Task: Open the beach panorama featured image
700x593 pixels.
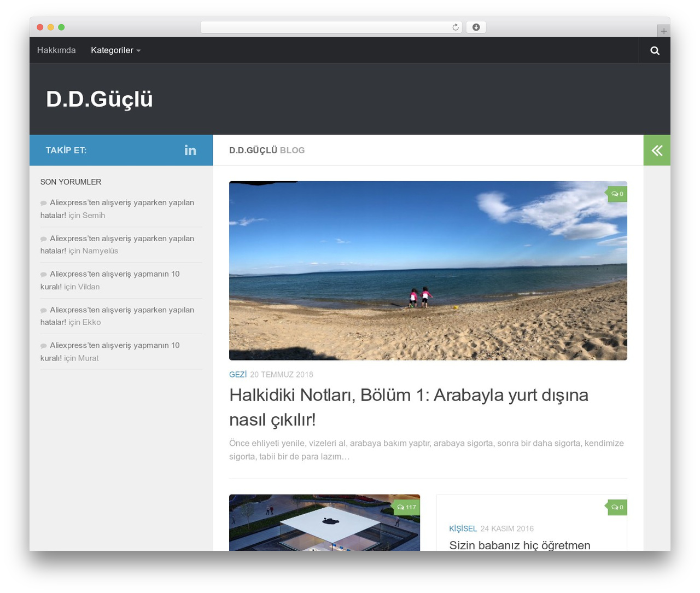Action: 428,271
